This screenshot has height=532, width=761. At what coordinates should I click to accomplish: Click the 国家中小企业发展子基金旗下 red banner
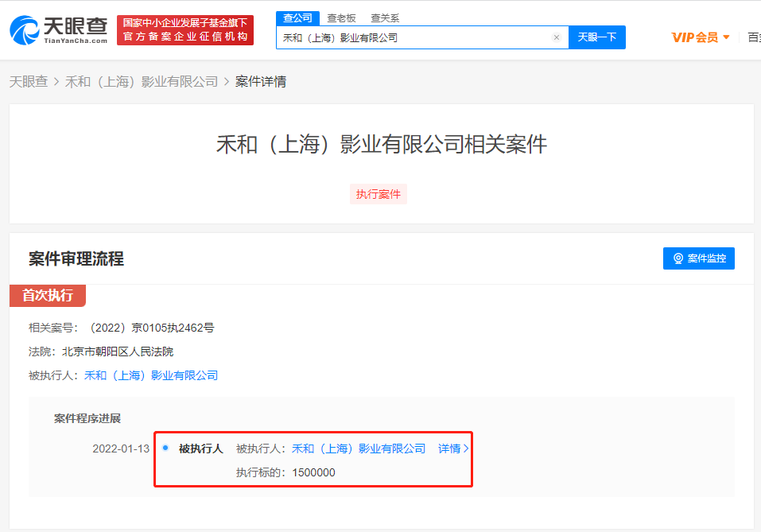click(x=185, y=30)
